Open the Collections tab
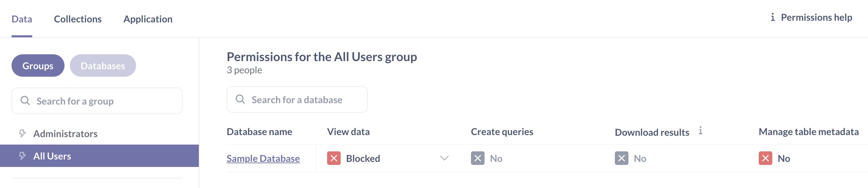 click(x=78, y=19)
